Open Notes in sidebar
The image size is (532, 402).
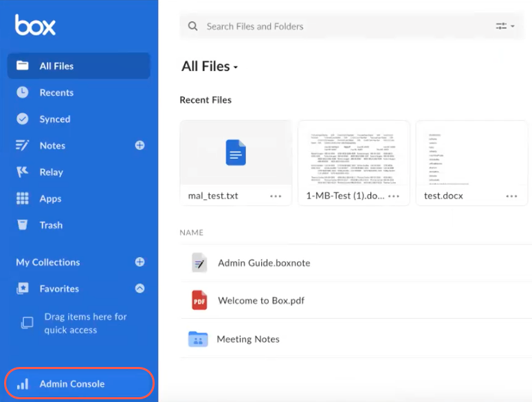click(52, 146)
